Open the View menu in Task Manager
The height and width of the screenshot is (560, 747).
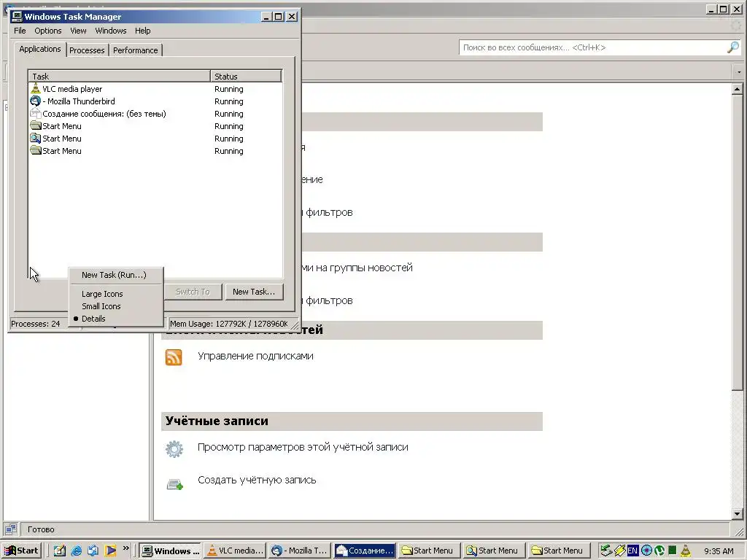[x=78, y=31]
